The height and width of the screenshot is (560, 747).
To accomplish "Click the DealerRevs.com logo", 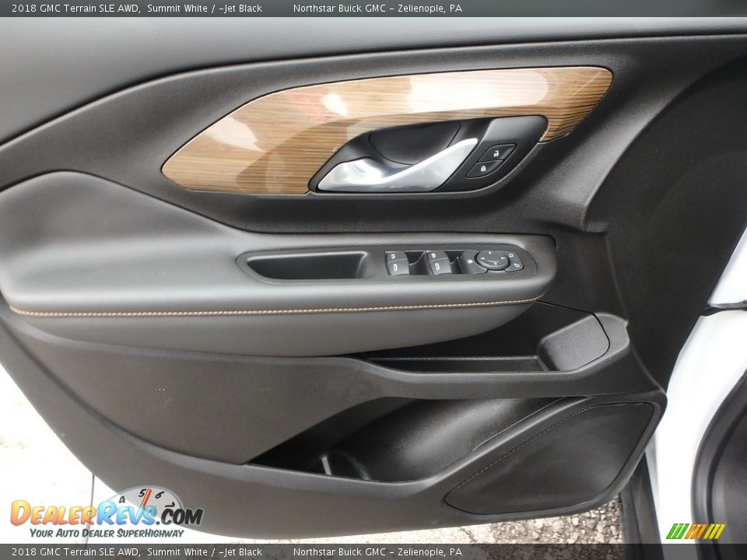I will coord(106,513).
